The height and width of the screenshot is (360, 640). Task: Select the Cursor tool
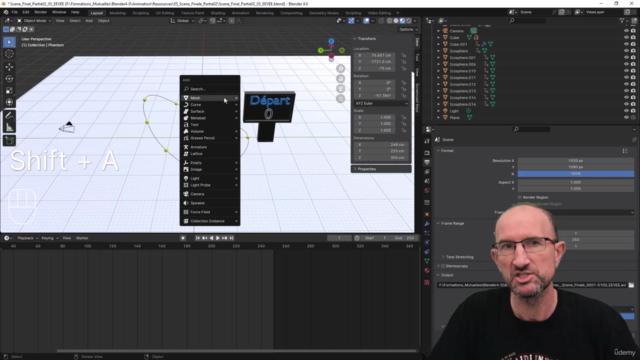(9, 54)
